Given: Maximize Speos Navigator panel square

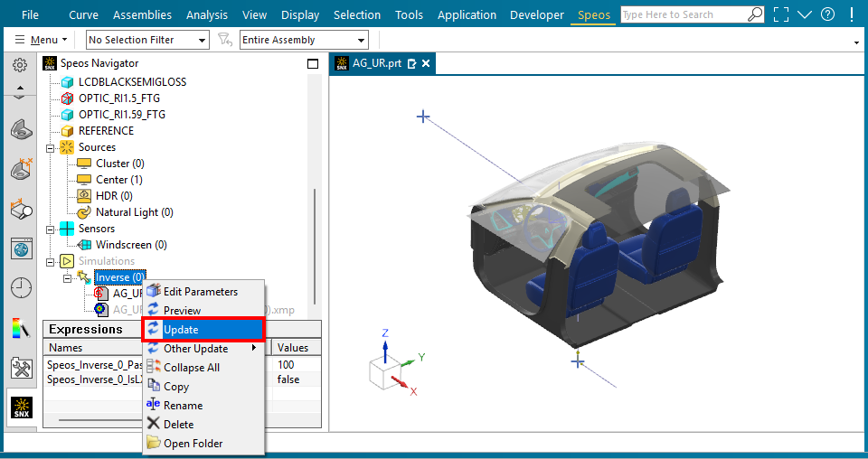Looking at the screenshot, I should point(313,63).
